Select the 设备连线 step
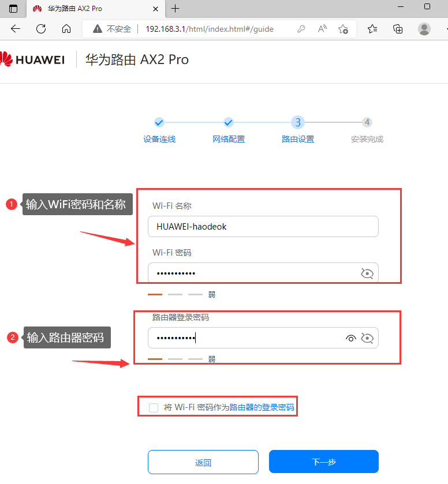 159,139
